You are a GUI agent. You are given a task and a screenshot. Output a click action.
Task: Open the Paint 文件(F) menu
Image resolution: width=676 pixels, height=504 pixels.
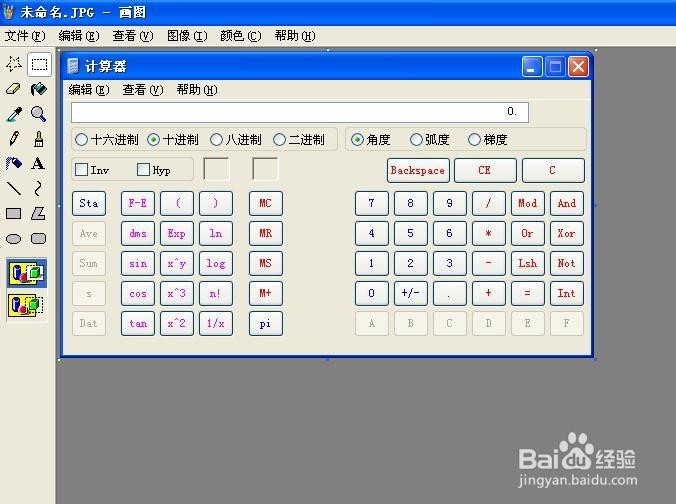pos(25,36)
